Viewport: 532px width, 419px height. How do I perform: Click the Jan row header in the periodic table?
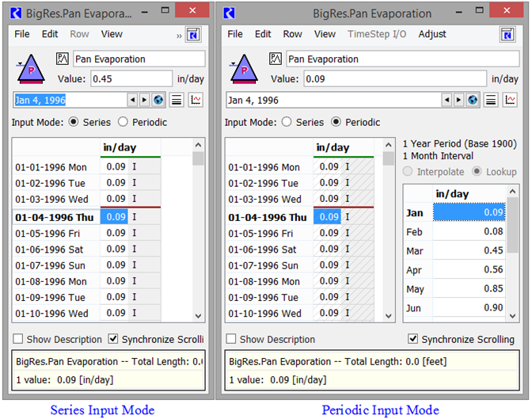click(x=416, y=212)
